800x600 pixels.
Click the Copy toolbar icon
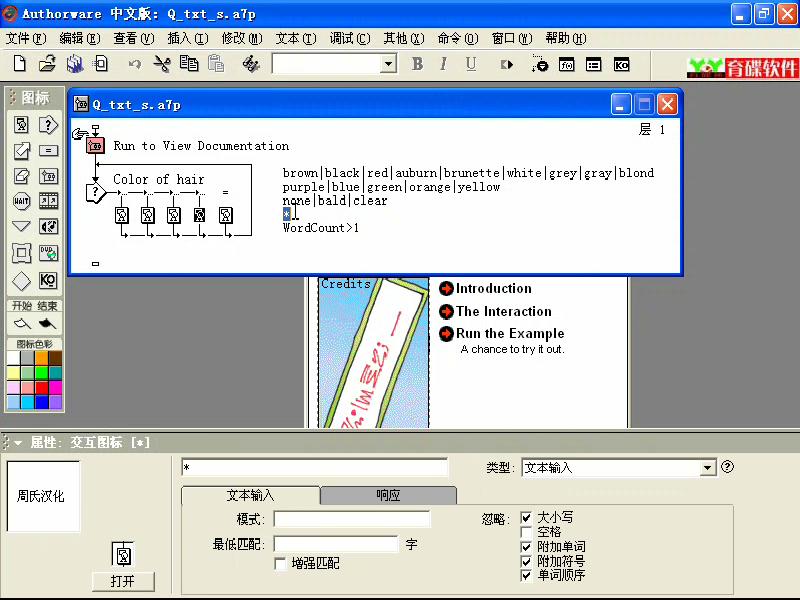coord(189,64)
